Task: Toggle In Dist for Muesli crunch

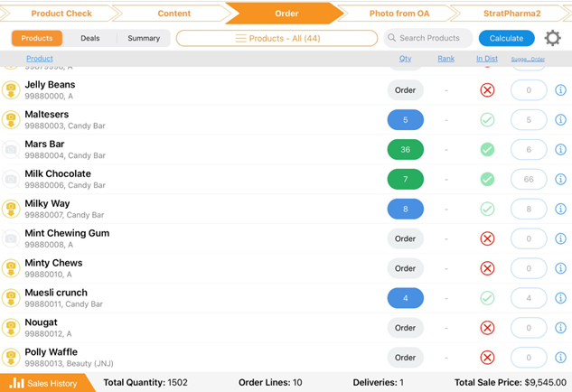Action: [x=487, y=298]
